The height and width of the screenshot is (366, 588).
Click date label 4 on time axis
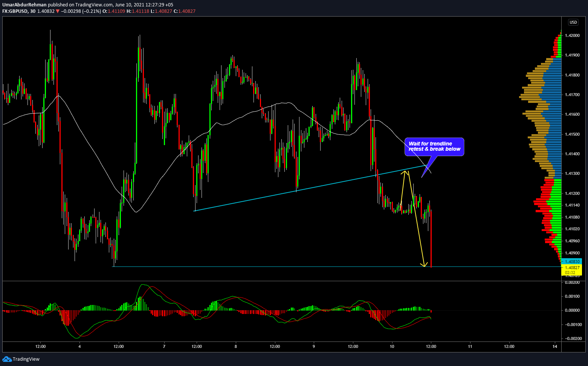(79, 346)
